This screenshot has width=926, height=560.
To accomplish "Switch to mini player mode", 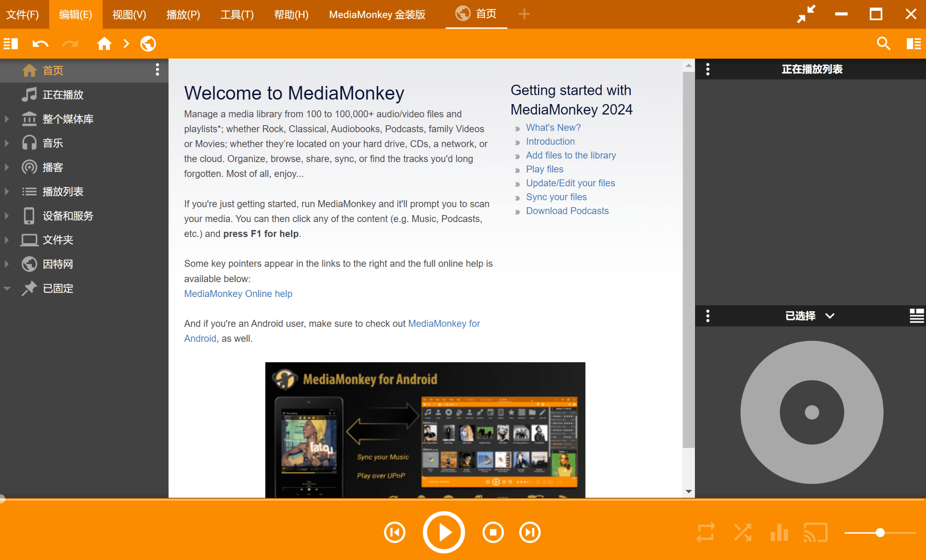I will click(807, 14).
